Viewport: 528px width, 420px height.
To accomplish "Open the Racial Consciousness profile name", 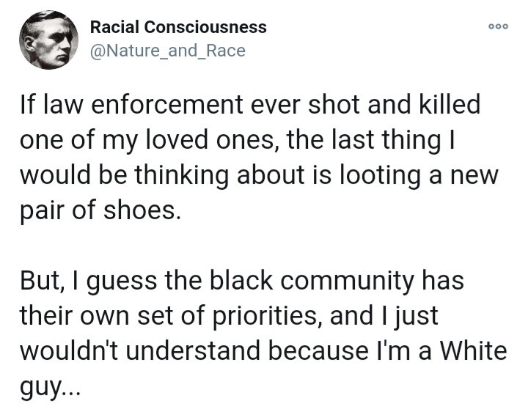I will [178, 28].
